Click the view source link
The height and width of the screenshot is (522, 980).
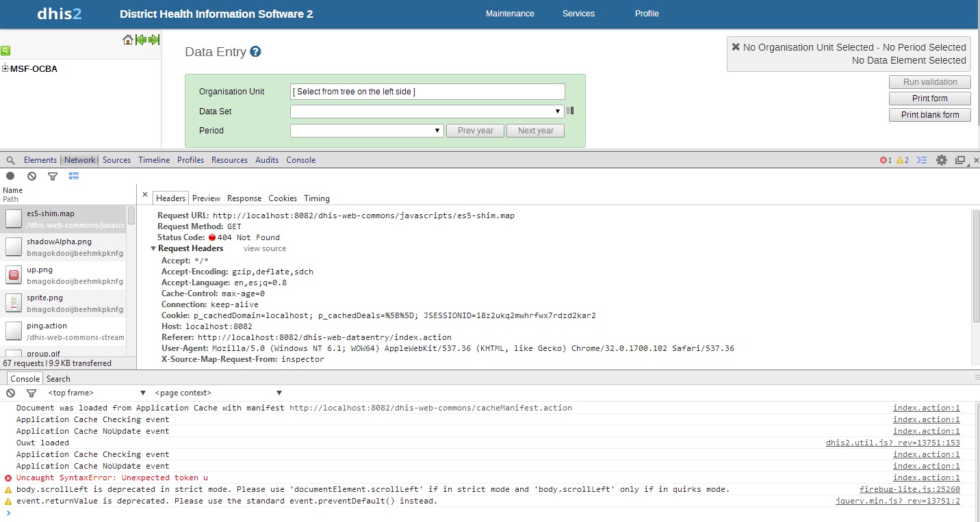[x=265, y=248]
